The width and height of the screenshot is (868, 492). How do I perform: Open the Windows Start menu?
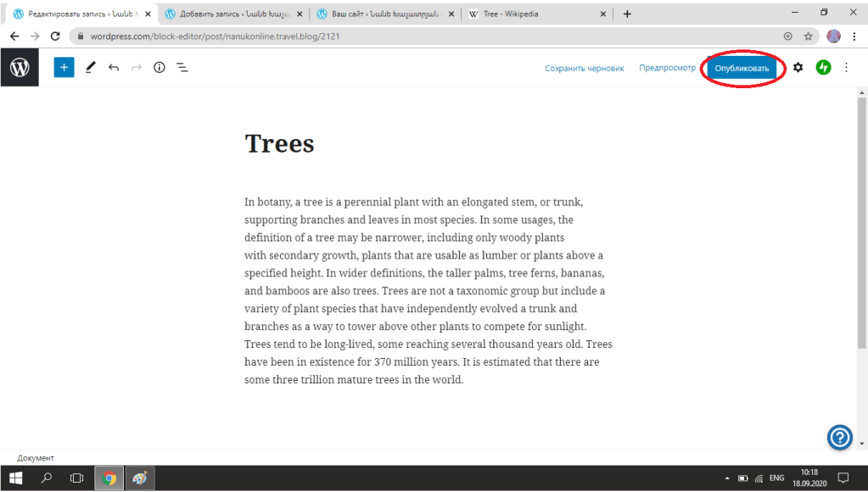click(15, 478)
